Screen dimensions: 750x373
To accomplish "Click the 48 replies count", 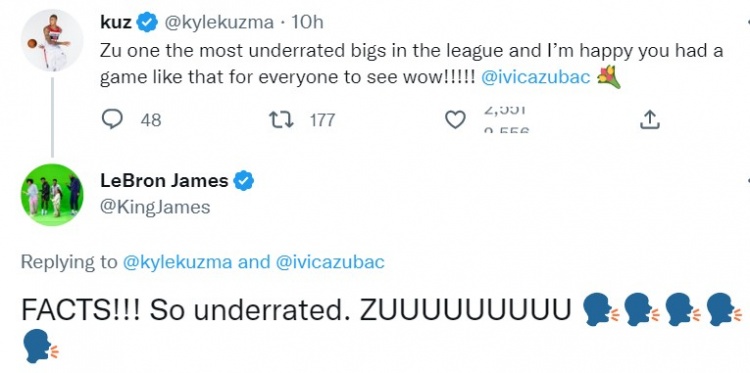I will point(151,120).
